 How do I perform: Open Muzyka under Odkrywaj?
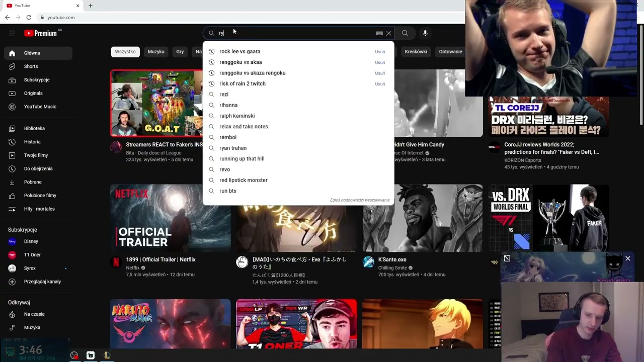pos(38,328)
